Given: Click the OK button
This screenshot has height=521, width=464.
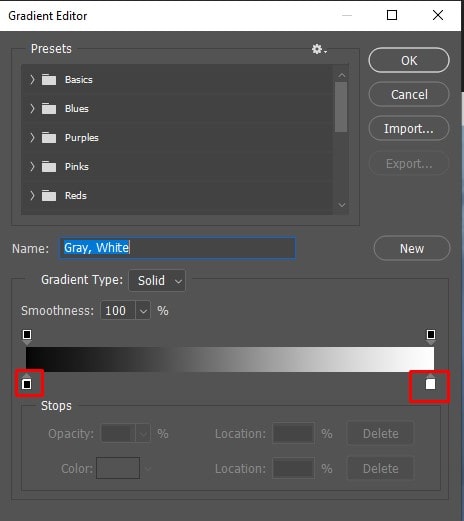Looking at the screenshot, I should pyautogui.click(x=409, y=60).
